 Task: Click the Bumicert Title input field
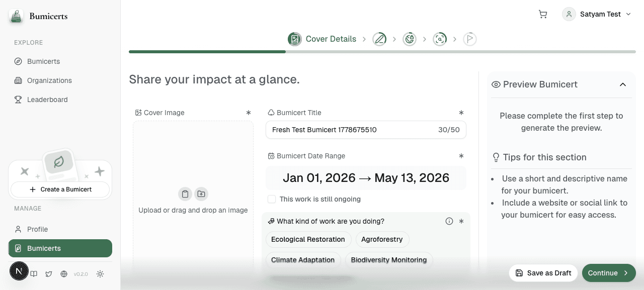[x=366, y=130]
